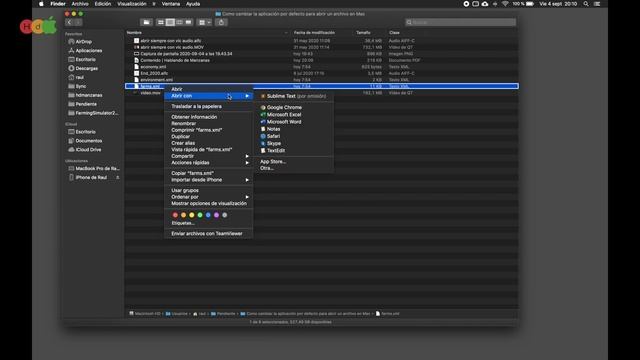Open with Notas

(x=293, y=129)
